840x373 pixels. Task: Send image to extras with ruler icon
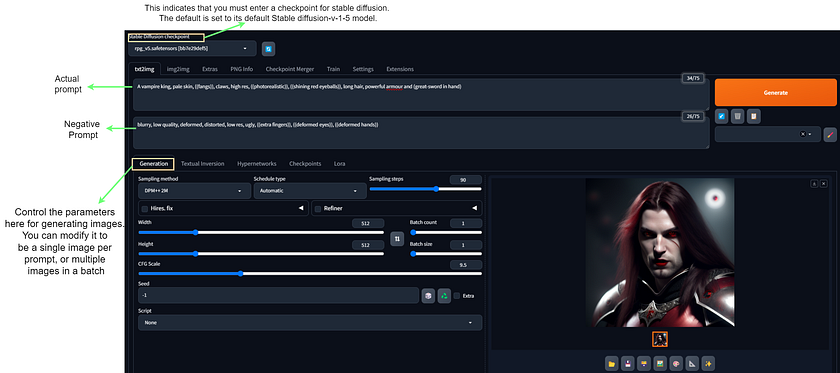coord(692,363)
